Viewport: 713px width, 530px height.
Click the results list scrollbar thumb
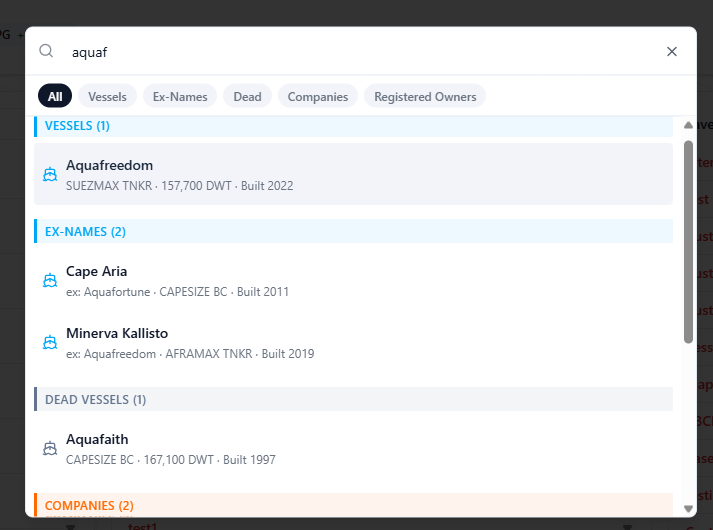coord(688,242)
